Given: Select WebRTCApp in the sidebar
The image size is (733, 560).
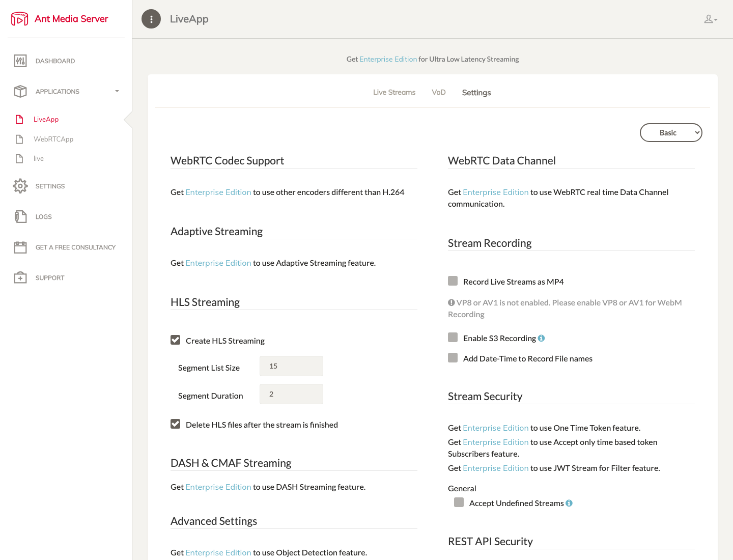Looking at the screenshot, I should 53,139.
